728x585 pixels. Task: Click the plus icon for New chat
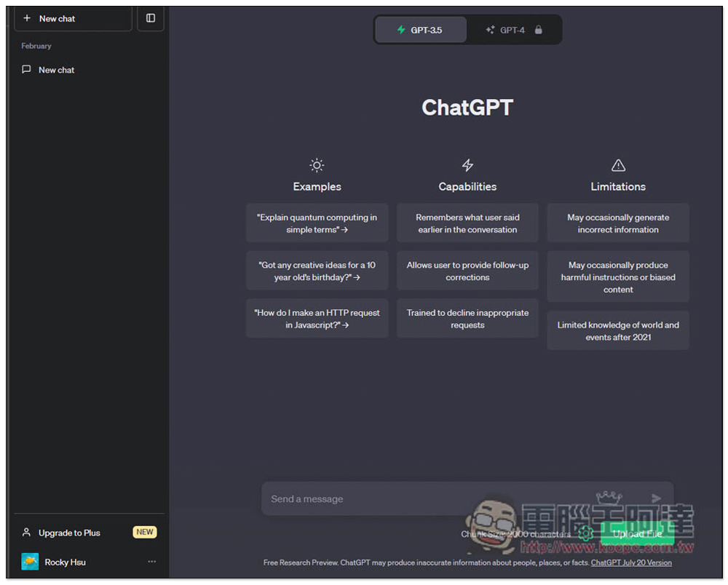click(27, 18)
